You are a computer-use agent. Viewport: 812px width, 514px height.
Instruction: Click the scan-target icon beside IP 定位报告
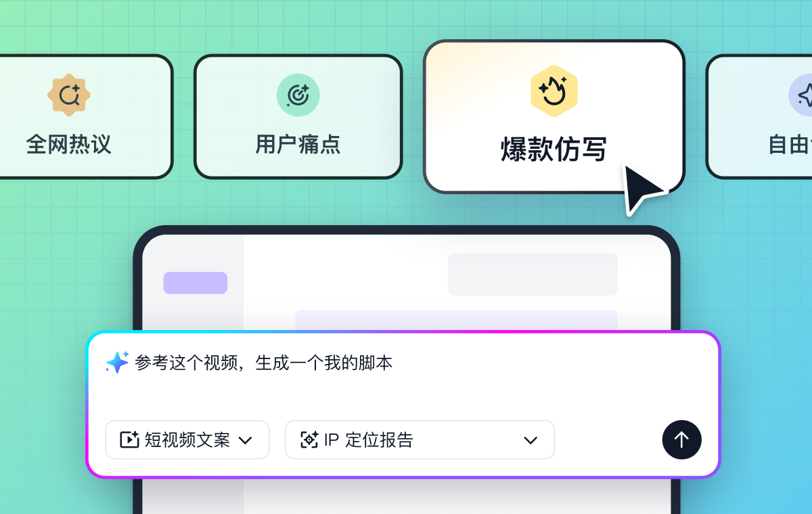309,440
